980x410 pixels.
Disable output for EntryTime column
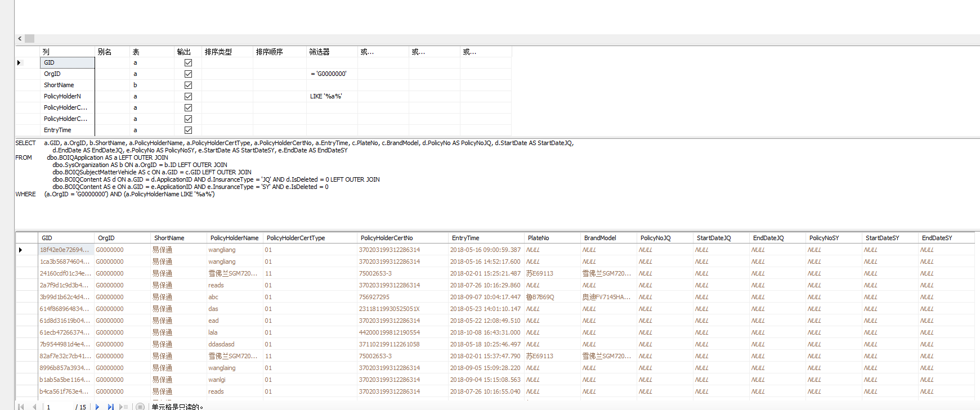coord(188,130)
